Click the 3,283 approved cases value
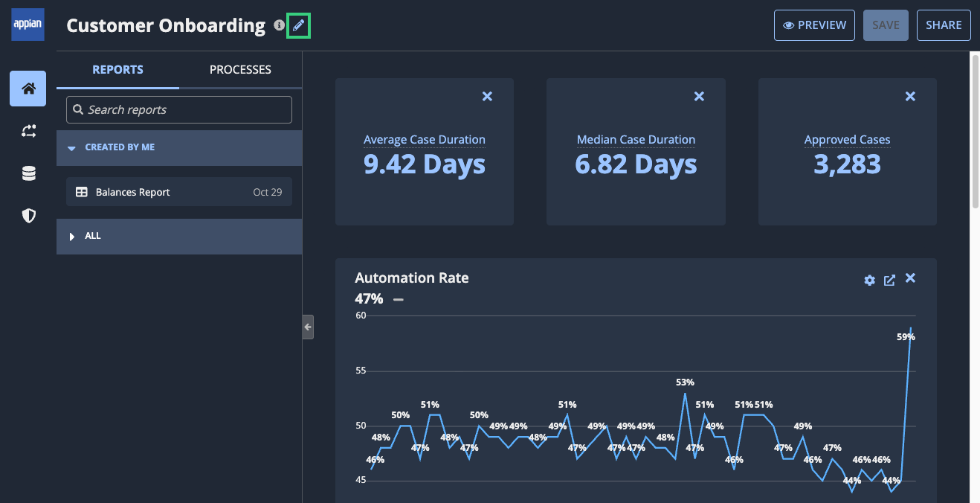Image resolution: width=980 pixels, height=503 pixels. (847, 164)
